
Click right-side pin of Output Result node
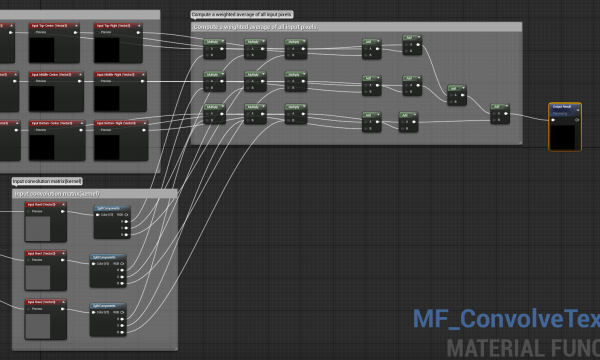click(577, 120)
